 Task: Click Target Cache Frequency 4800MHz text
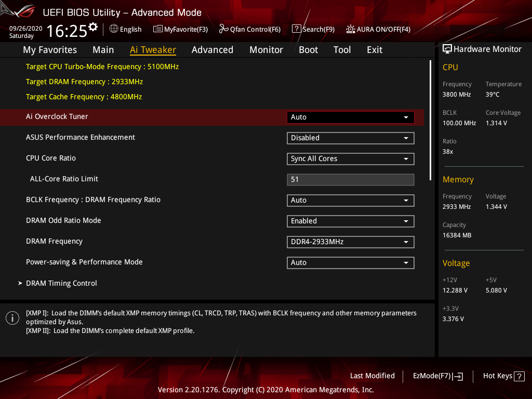[84, 97]
